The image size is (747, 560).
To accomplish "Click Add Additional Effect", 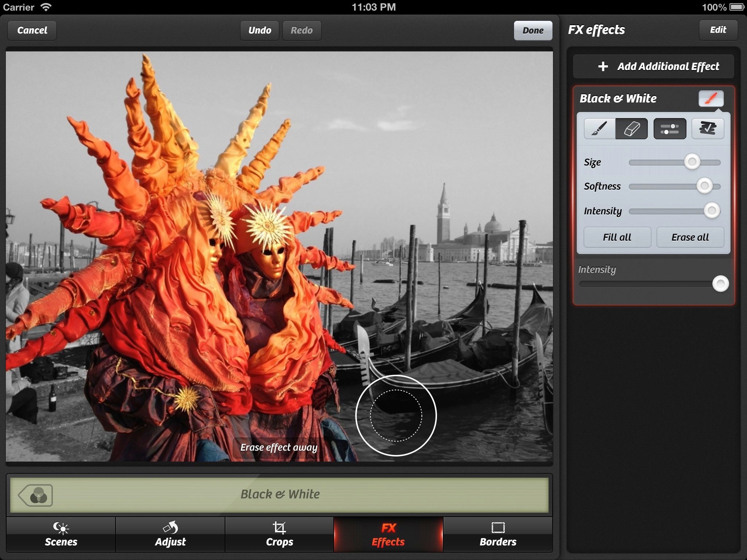I will click(653, 66).
